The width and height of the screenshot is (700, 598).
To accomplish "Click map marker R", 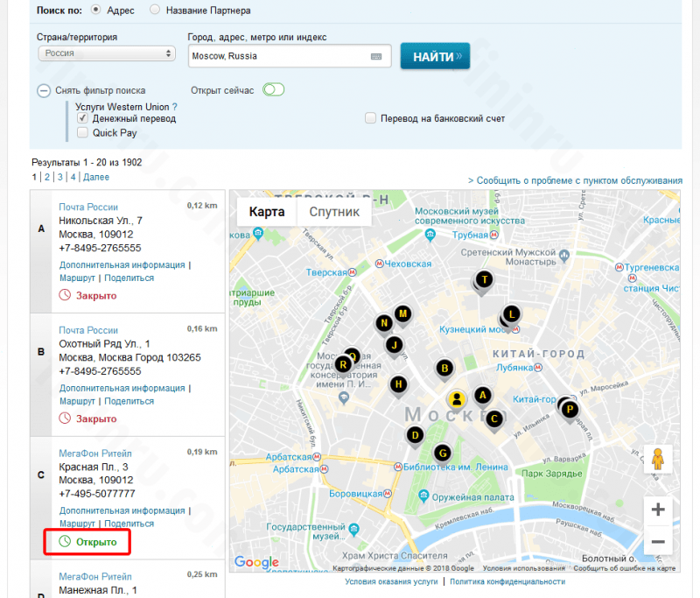I will click(x=343, y=365).
